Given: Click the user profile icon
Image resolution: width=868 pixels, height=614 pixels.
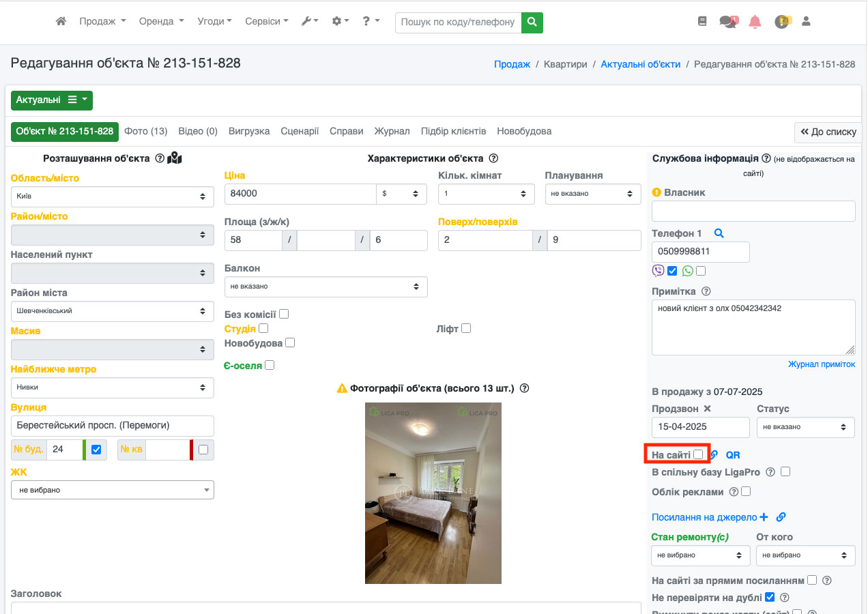Looking at the screenshot, I should click(806, 22).
